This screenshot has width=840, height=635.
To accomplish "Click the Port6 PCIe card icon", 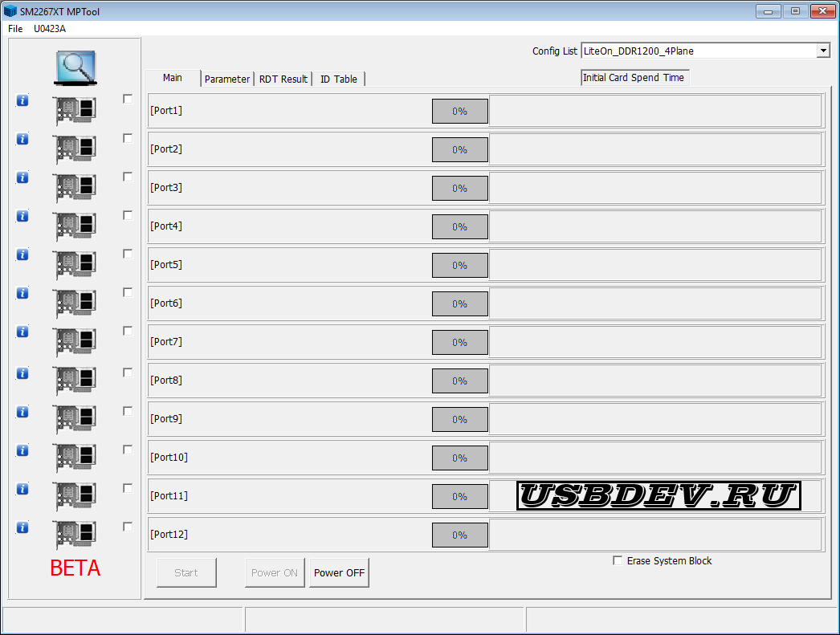I will 75,303.
